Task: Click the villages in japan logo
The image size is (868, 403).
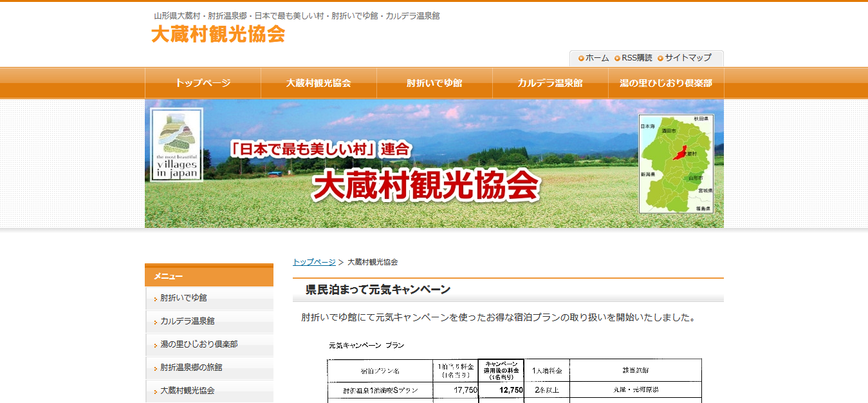Action: 177,145
